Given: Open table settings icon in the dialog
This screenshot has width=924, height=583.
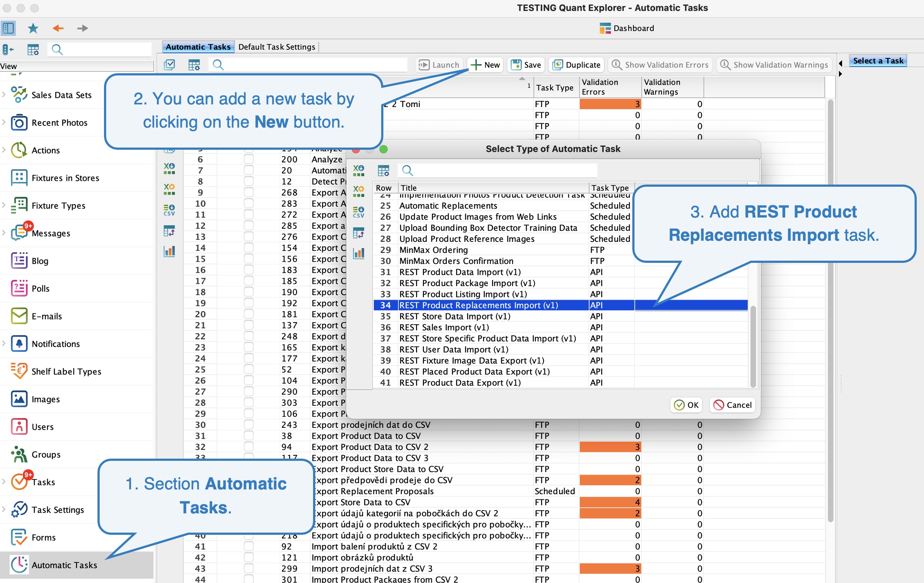Looking at the screenshot, I should pos(383,170).
